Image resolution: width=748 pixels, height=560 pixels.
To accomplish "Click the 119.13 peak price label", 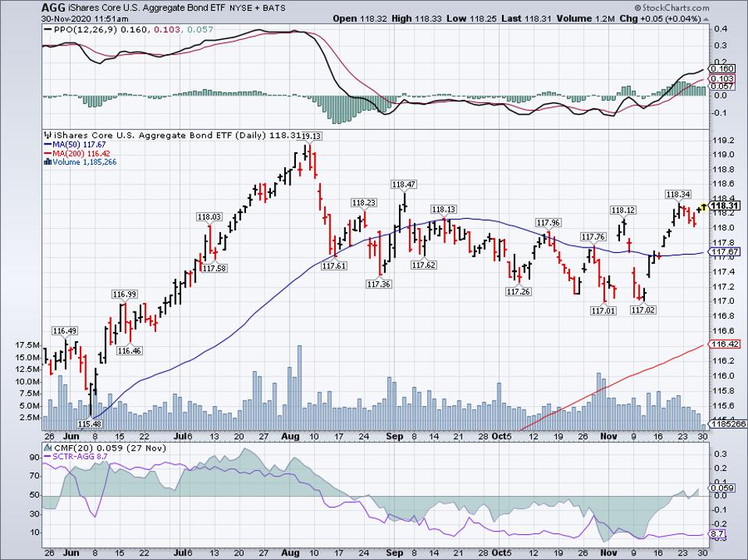I will coord(309,136).
